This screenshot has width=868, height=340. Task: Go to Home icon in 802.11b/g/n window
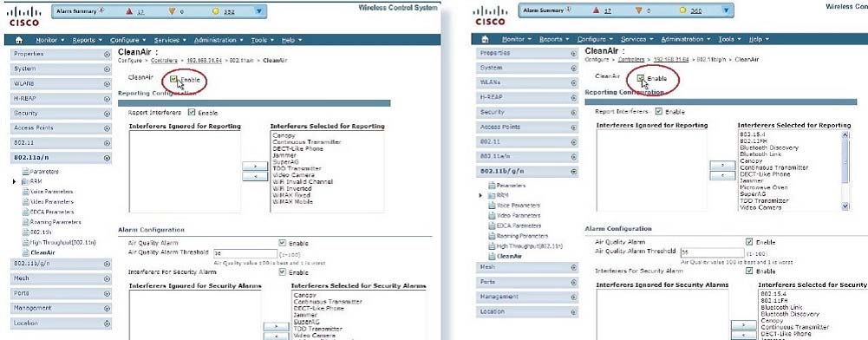click(x=486, y=39)
